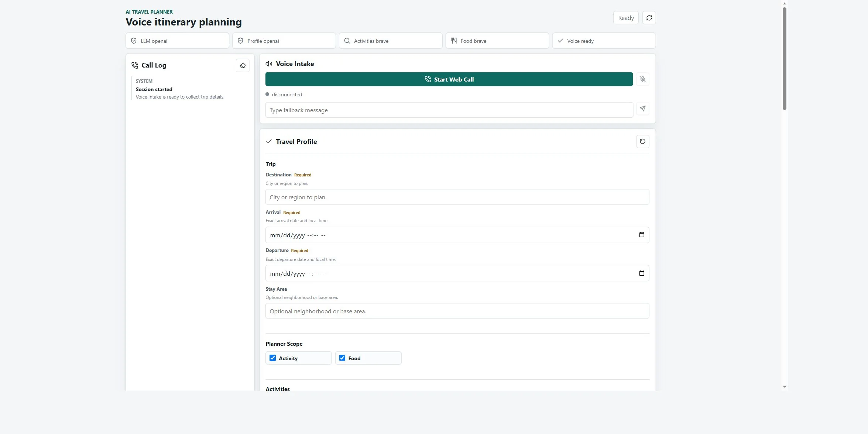Focus the Stay Area neighborhood field
This screenshot has width=868, height=434.
coord(457,311)
